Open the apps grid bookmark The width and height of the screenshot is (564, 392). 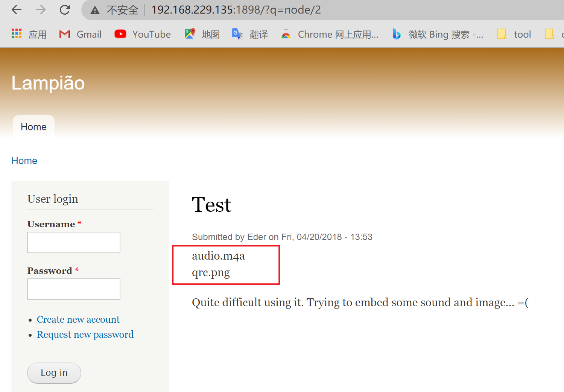point(29,34)
